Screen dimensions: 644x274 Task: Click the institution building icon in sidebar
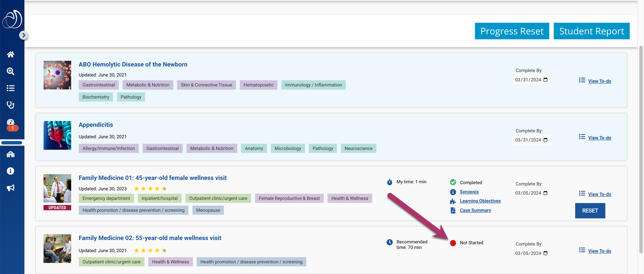[10, 154]
